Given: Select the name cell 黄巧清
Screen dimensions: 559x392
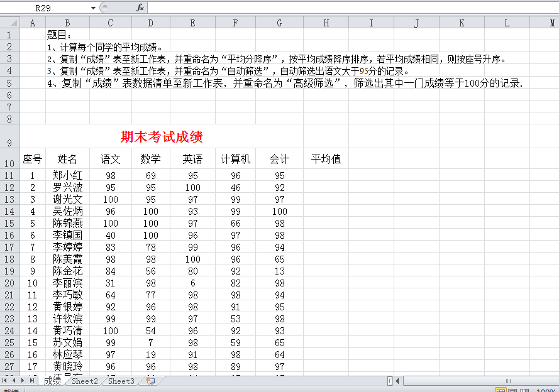Looking at the screenshot, I should point(67,330).
